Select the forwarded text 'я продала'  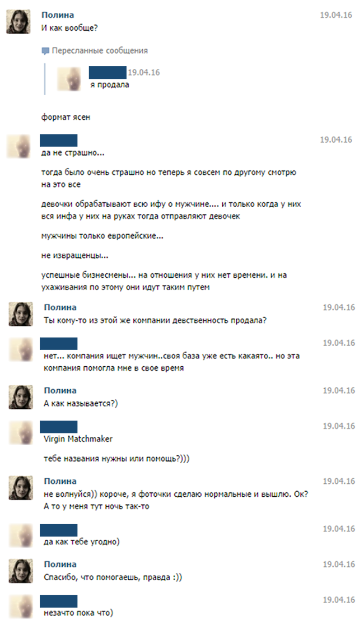coord(110,85)
